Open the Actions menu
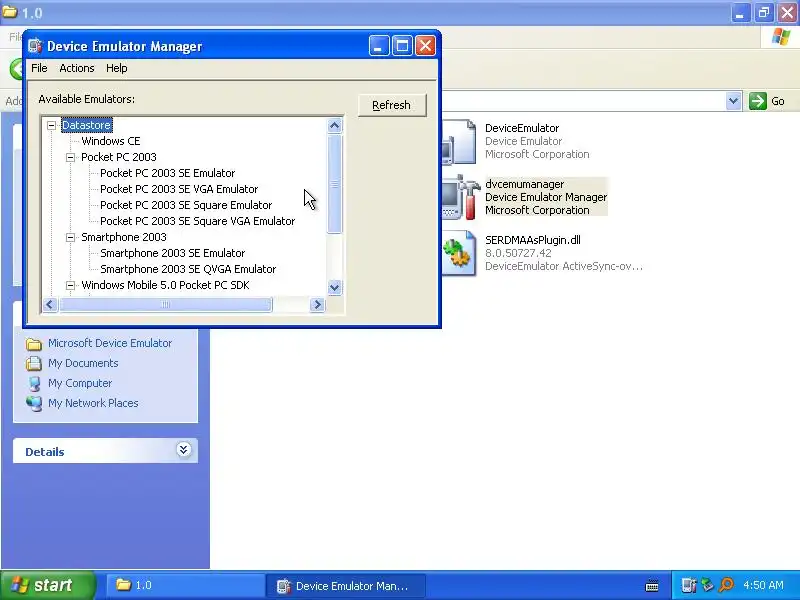The width and height of the screenshot is (800, 600). [x=77, y=68]
